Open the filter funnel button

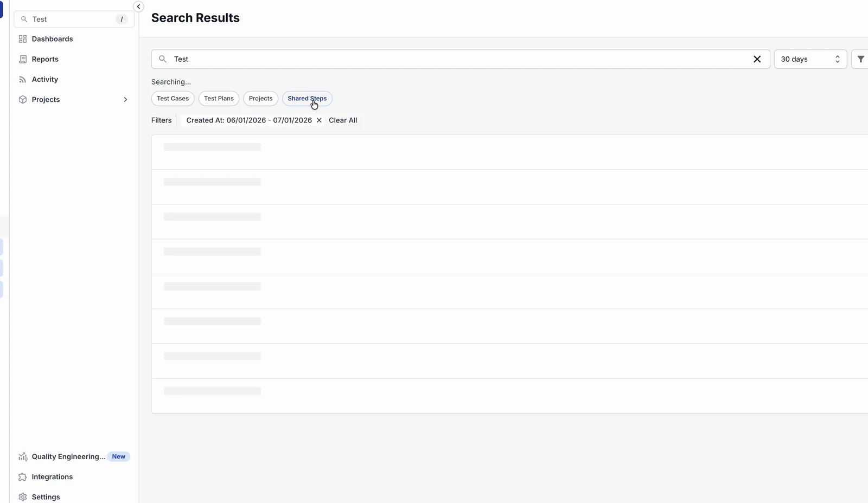[x=860, y=59]
